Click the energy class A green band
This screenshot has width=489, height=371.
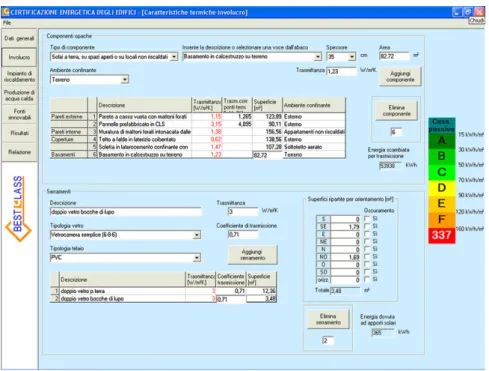coord(442,140)
